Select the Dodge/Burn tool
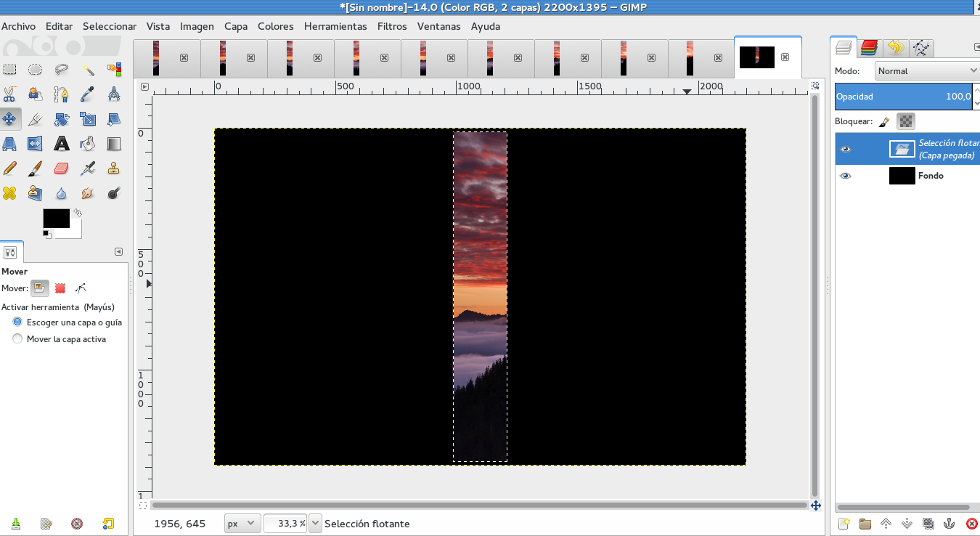Image resolution: width=980 pixels, height=536 pixels. [x=114, y=193]
